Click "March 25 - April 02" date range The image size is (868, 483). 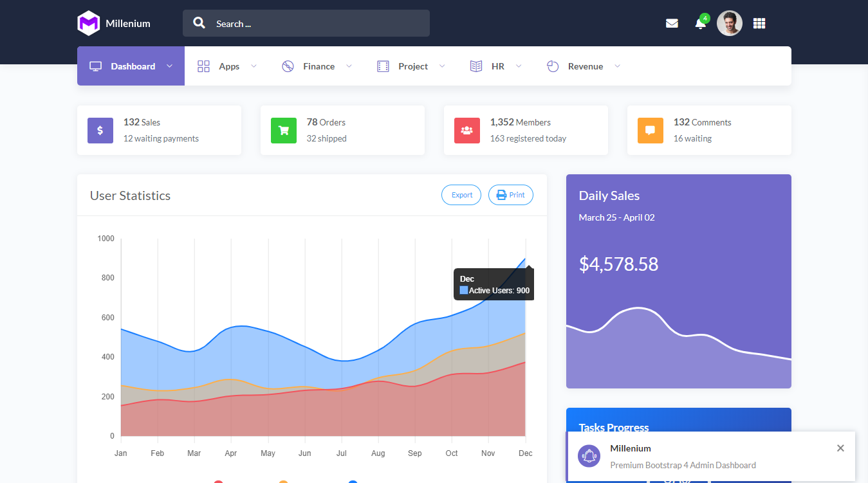pyautogui.click(x=616, y=217)
